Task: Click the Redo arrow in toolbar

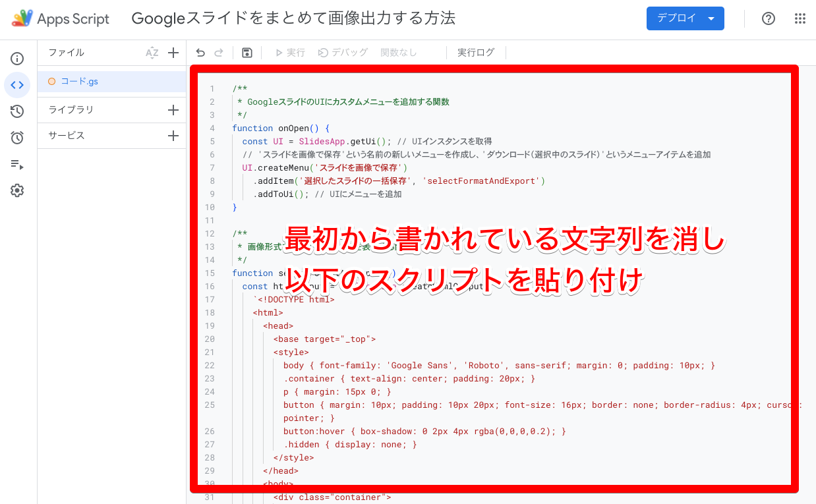Action: [x=219, y=53]
